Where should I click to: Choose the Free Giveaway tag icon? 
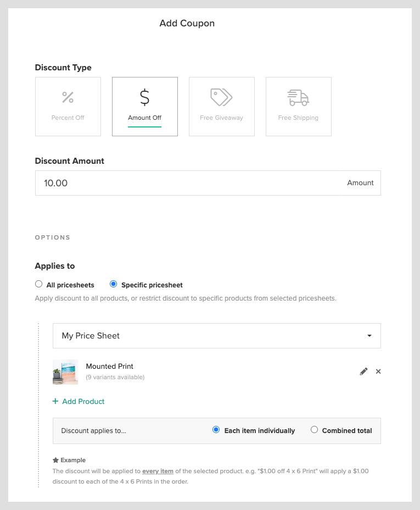[221, 97]
